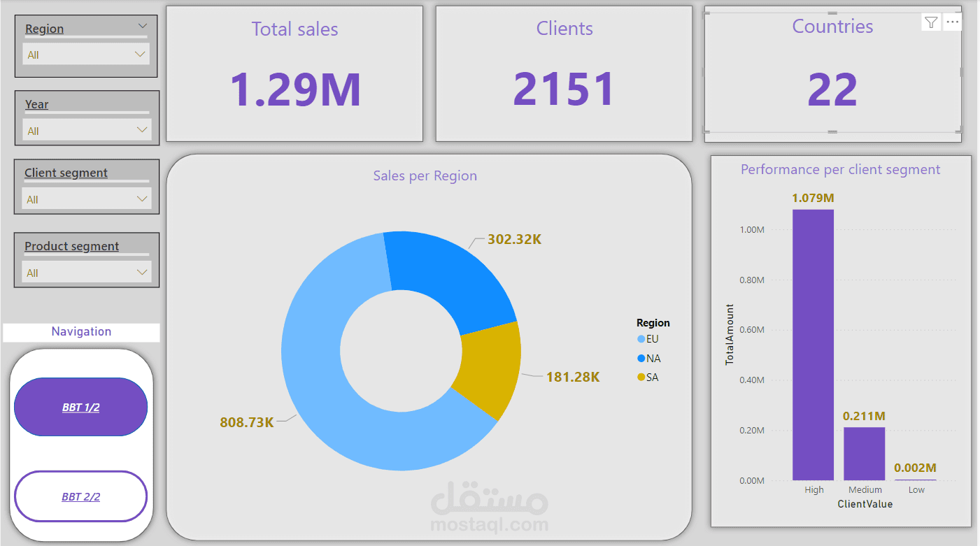This screenshot has height=546, width=980.
Task: Go to page BBT 1/2
Action: (x=80, y=407)
